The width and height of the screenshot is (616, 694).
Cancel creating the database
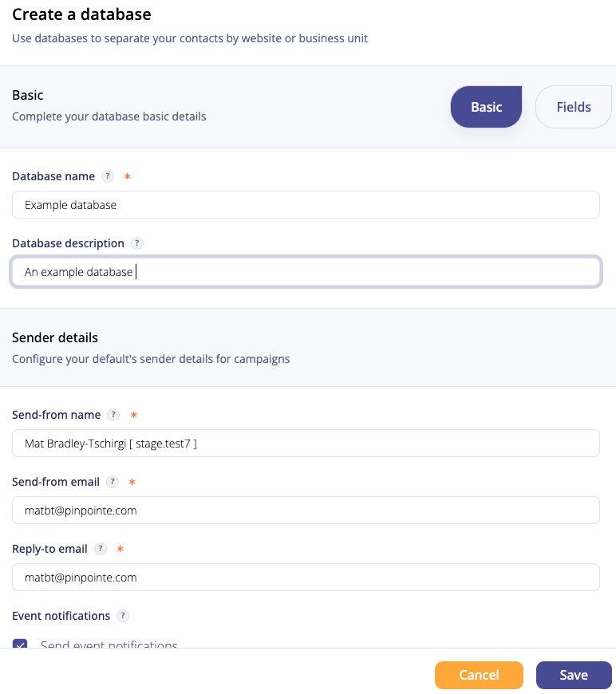479,675
